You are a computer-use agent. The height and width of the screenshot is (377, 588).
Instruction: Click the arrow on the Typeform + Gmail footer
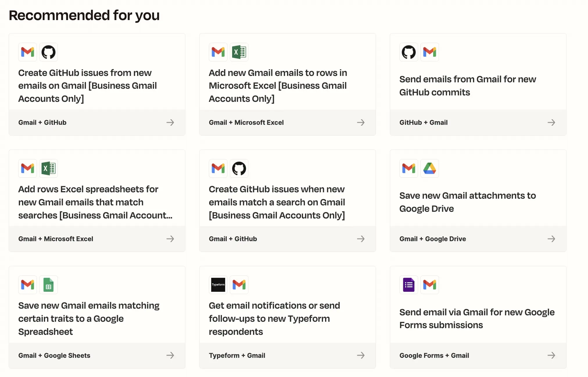361,355
